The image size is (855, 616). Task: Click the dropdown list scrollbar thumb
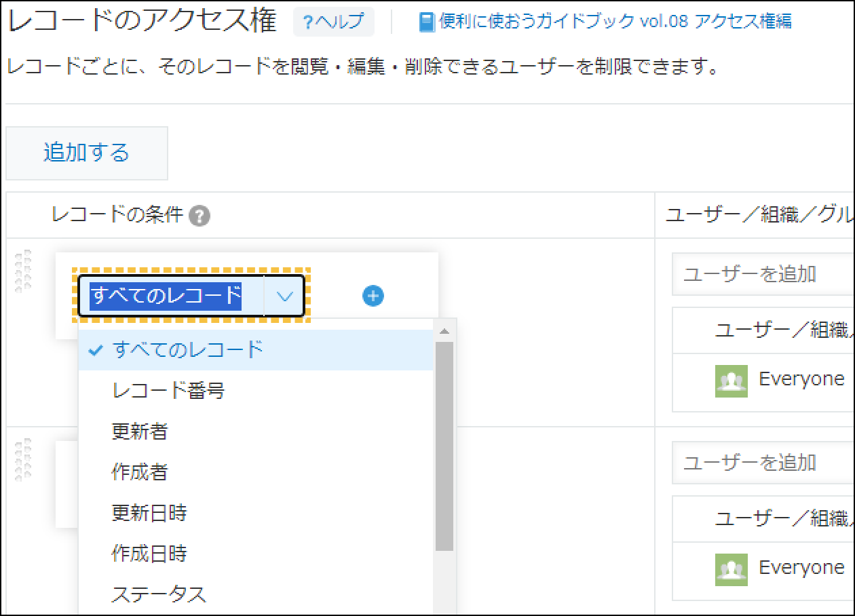[444, 444]
